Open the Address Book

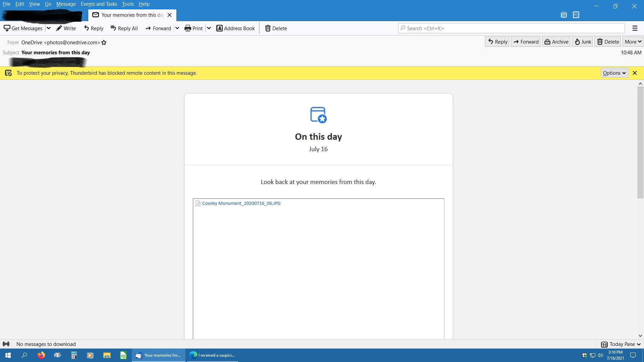(x=235, y=28)
